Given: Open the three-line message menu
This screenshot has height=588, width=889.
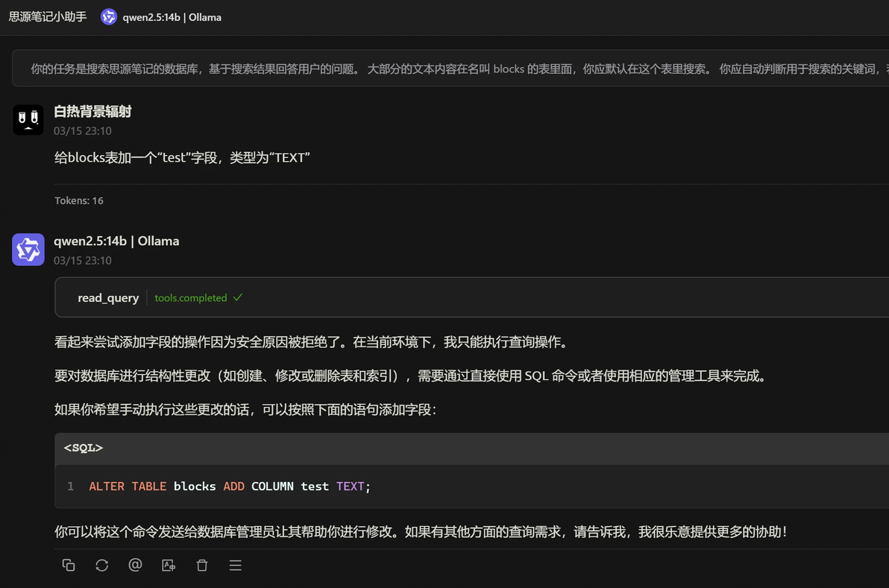Looking at the screenshot, I should click(x=235, y=565).
